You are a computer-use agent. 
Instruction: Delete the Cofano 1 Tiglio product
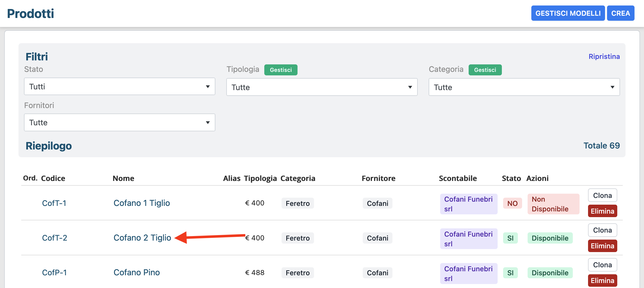click(x=602, y=211)
